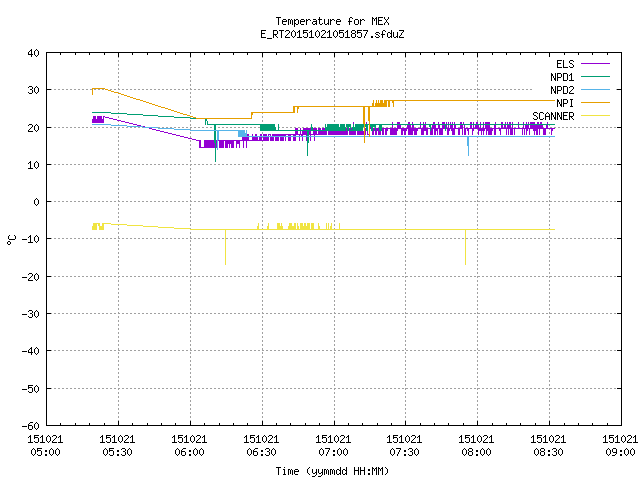This screenshot has height=480, width=640.
Task: Click the y-axis tick label -50
Action: (31, 389)
